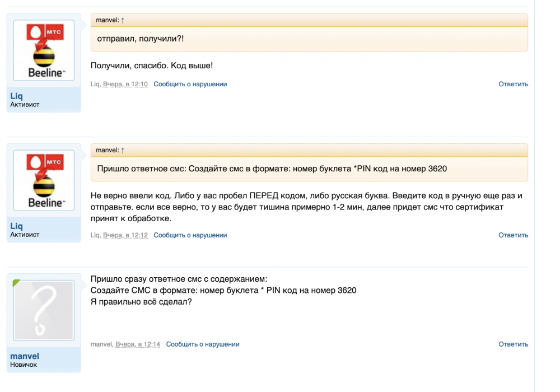
Task: Click the Liq username under the second avatar
Action: (x=17, y=226)
